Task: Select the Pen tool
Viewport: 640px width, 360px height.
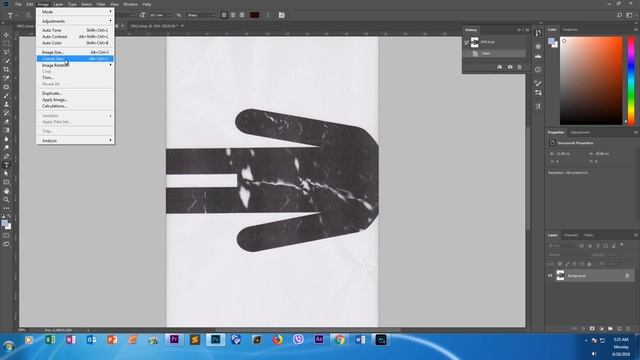Action: click(6, 156)
